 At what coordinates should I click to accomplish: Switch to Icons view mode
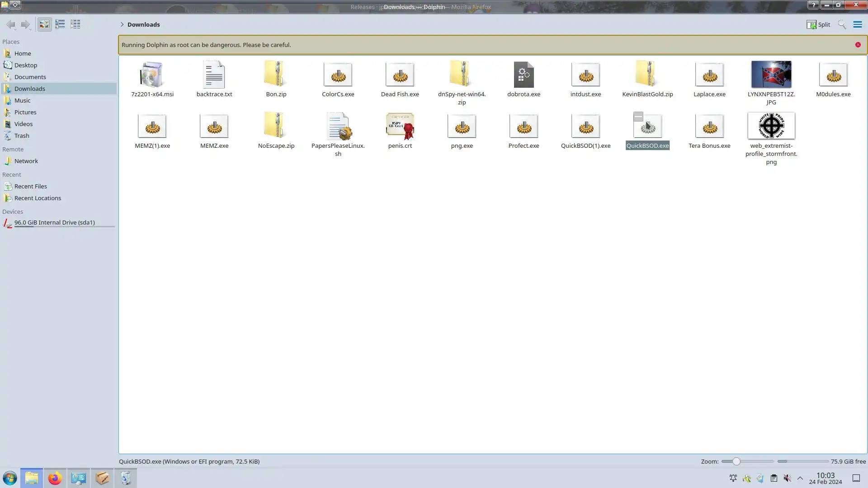click(44, 24)
